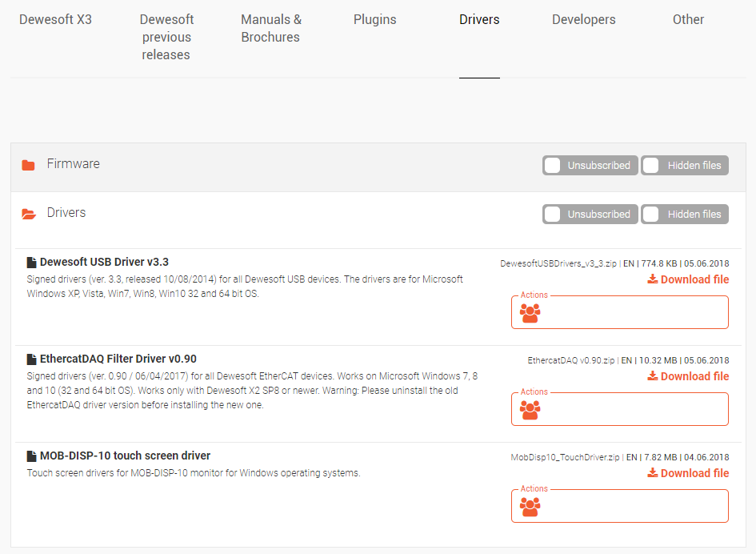Toggle Unsubscribed switch for the Drivers folder

pyautogui.click(x=590, y=215)
